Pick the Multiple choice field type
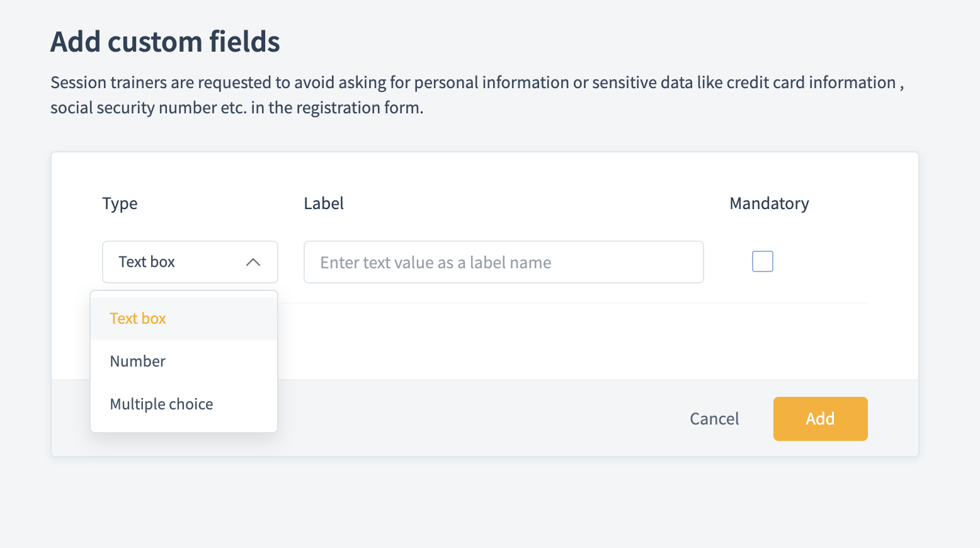 161,404
